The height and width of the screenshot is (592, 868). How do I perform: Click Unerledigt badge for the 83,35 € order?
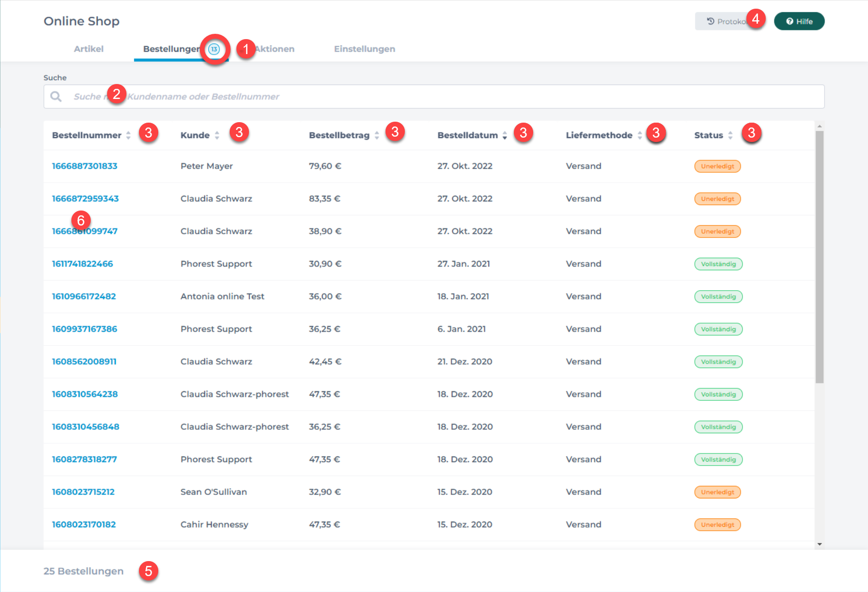717,198
